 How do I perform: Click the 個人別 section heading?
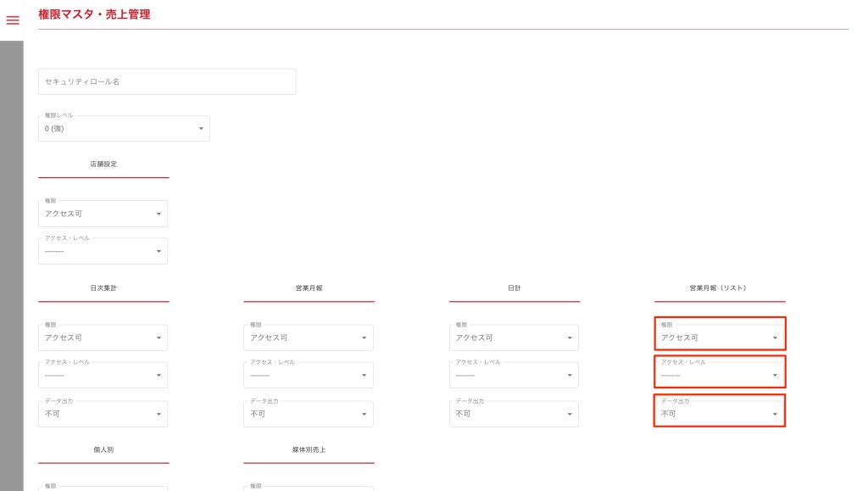tap(103, 449)
